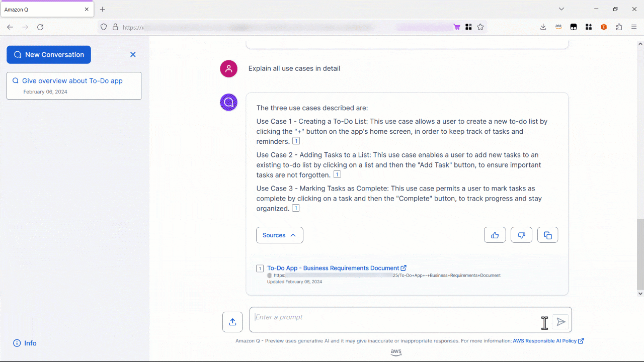Send the prompt with the paper plane icon
Screen dimensions: 644x362
[560, 321]
